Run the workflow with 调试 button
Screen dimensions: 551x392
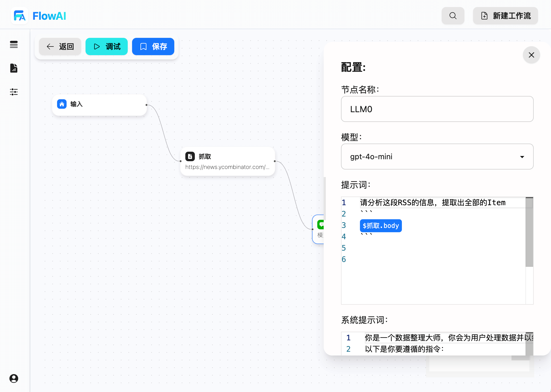point(107,46)
